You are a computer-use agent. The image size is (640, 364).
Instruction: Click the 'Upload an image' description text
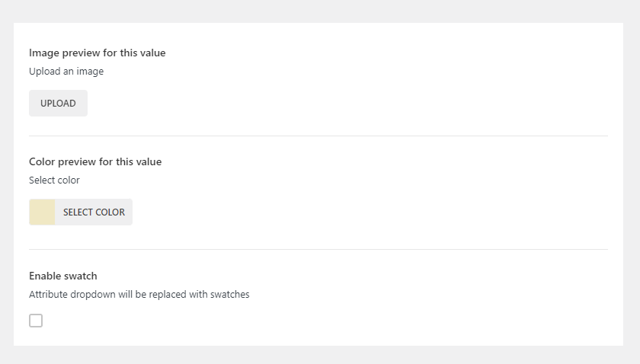click(x=66, y=72)
